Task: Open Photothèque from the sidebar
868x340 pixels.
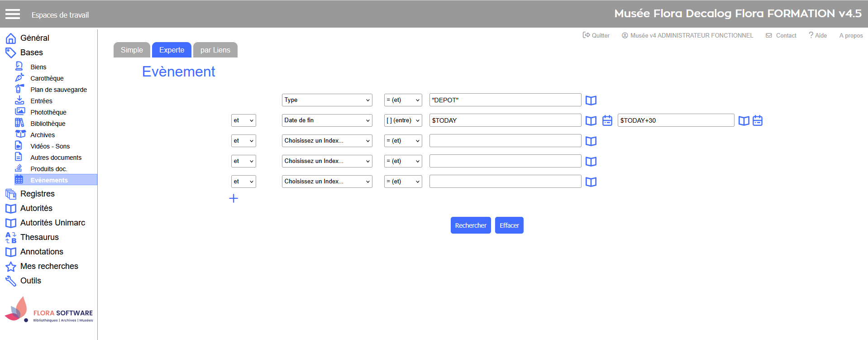Action: click(x=48, y=112)
